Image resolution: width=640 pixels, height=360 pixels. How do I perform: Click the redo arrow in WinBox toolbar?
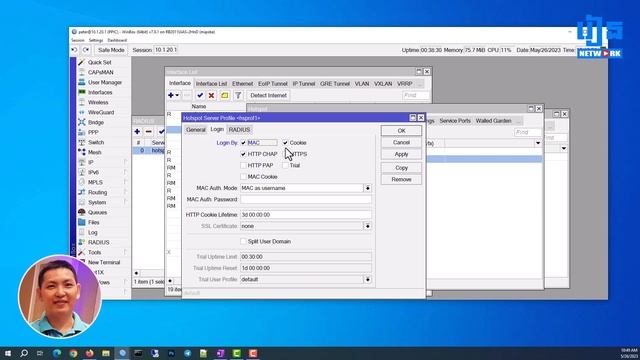pyautogui.click(x=86, y=50)
